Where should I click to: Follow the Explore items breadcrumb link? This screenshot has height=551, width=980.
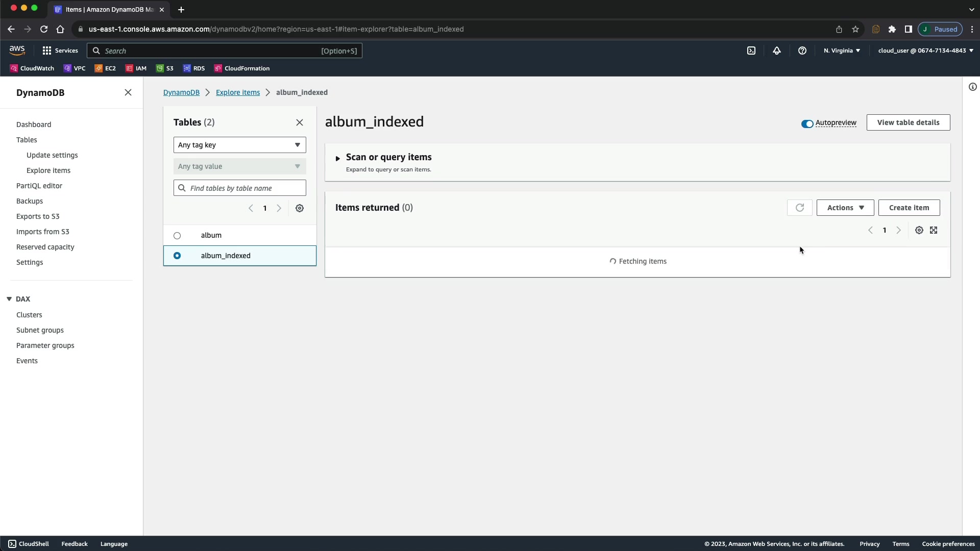coord(237,92)
